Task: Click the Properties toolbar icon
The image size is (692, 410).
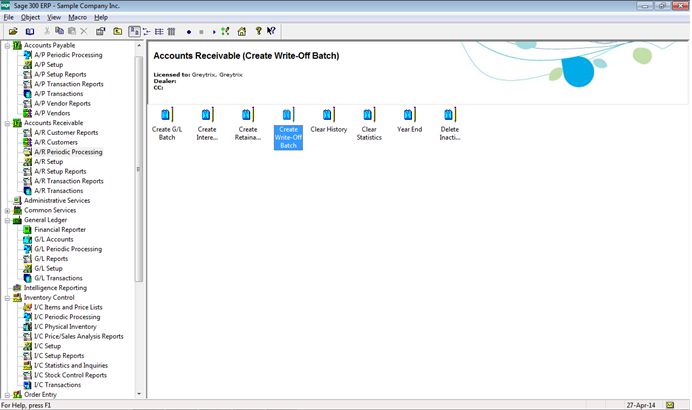Action: tap(101, 31)
